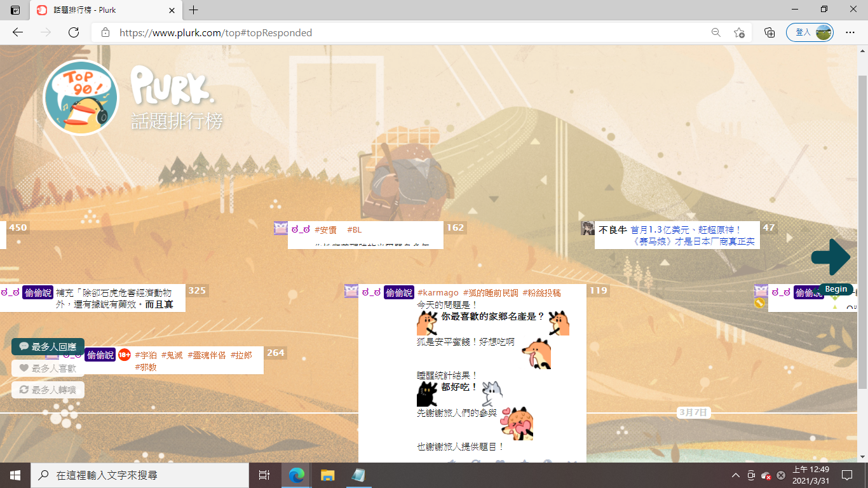Click the 450 response count badge
This screenshot has height=488, width=868.
click(18, 227)
